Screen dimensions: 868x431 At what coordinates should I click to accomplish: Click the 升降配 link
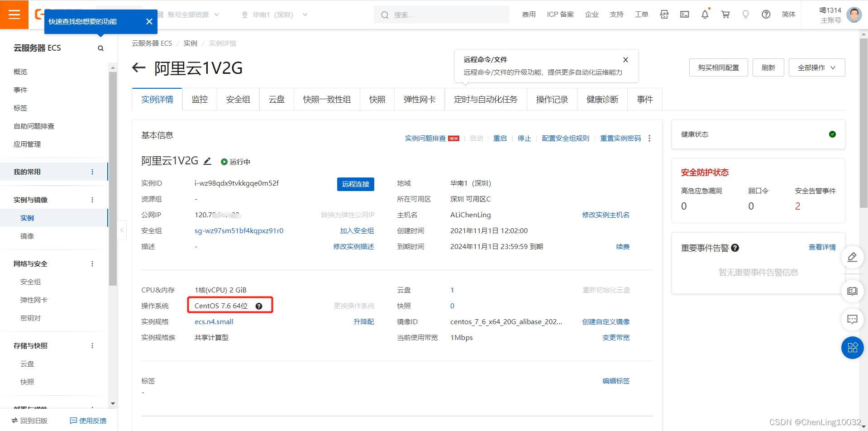click(x=364, y=322)
